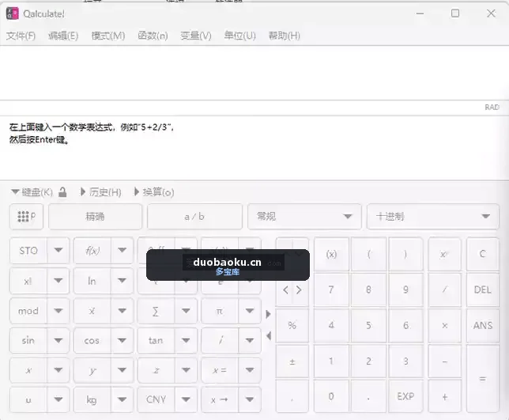
Task: Collapse the 键盘(K) keypad expander
Action: pos(32,192)
